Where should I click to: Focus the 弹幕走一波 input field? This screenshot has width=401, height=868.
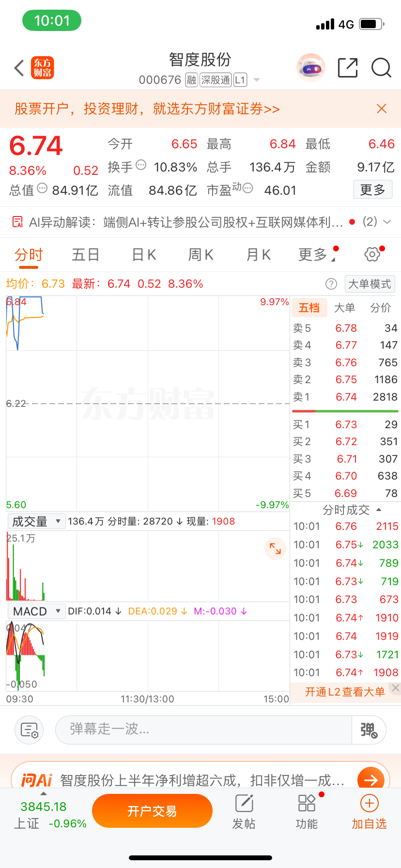click(203, 729)
